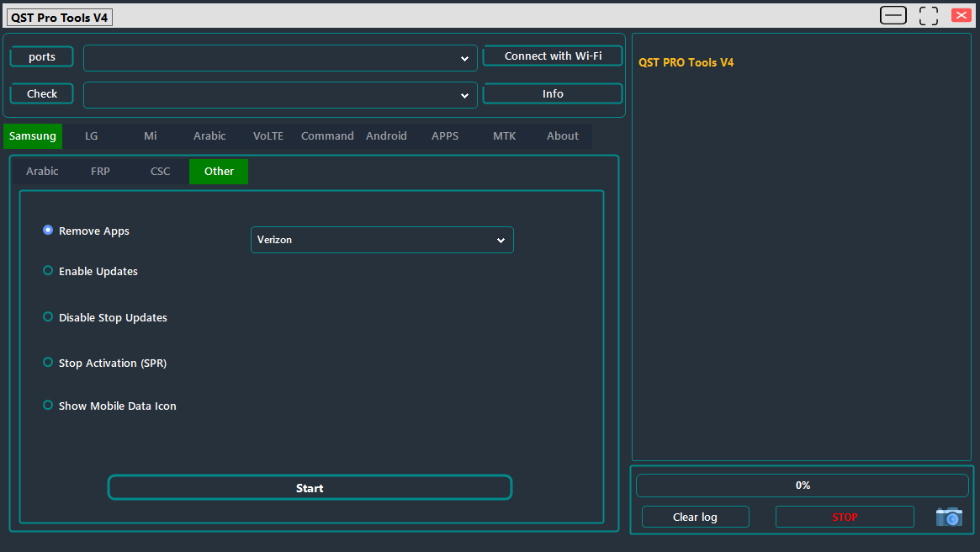The width and height of the screenshot is (980, 552).
Task: Open the Command tab
Action: pyautogui.click(x=326, y=135)
